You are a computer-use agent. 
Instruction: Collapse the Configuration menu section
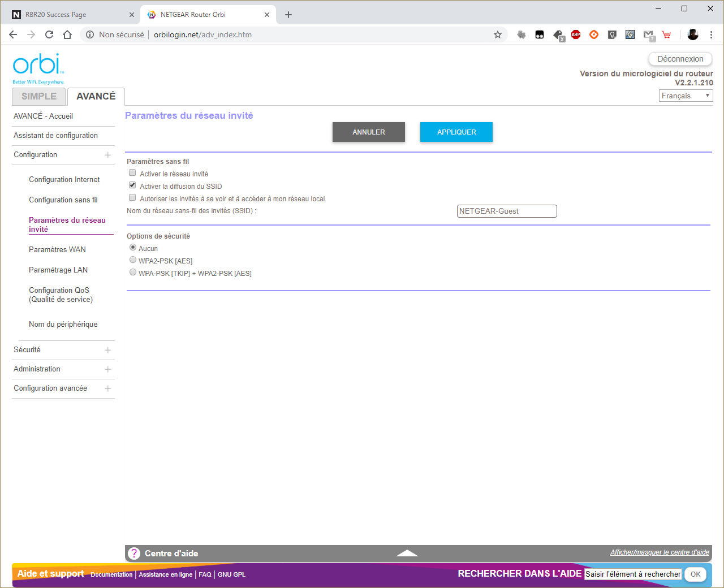[107, 155]
